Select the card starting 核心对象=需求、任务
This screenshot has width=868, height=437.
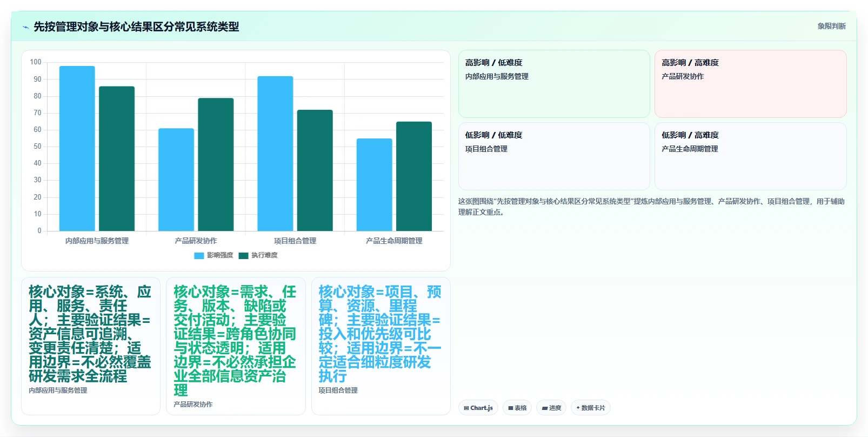click(x=236, y=346)
